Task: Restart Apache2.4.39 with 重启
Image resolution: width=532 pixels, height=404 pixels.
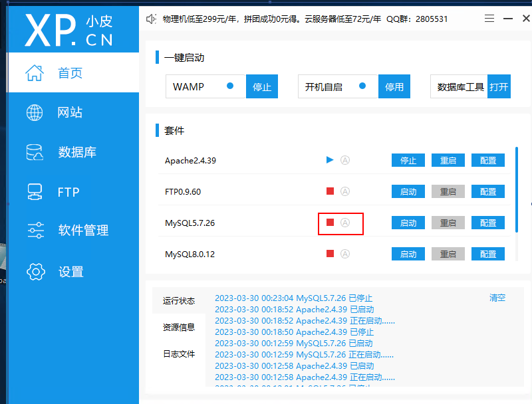Action: click(x=448, y=160)
